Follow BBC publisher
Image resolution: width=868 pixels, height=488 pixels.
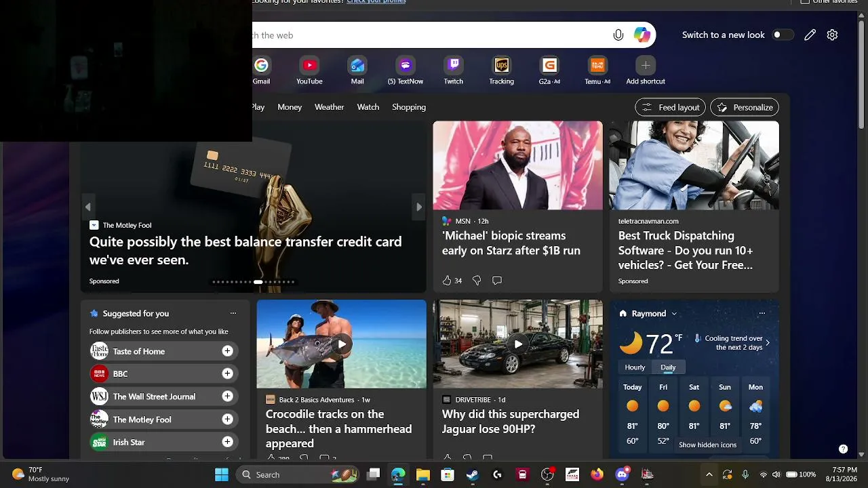click(227, 373)
